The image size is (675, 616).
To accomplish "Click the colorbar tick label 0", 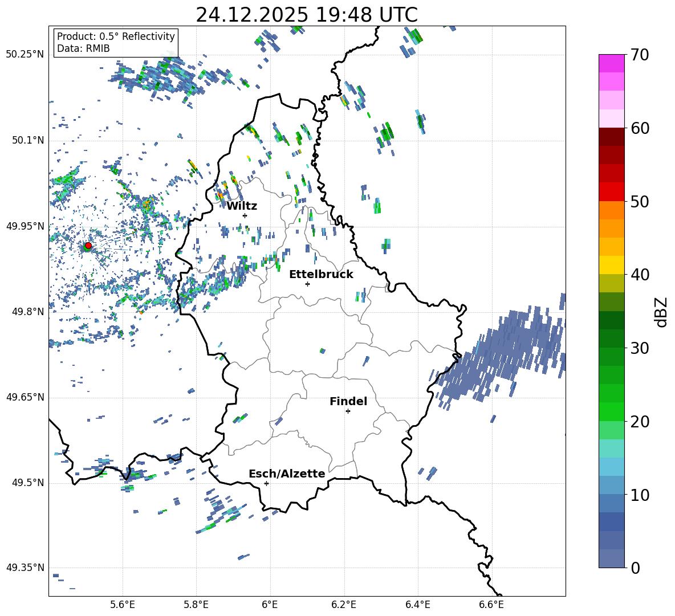I will 635,568.
